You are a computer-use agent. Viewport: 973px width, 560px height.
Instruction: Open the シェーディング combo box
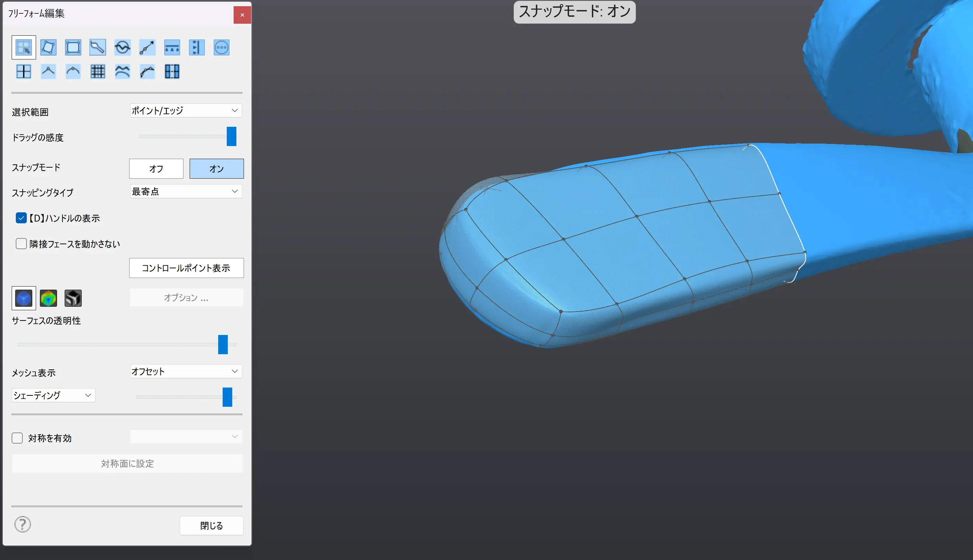pos(54,395)
